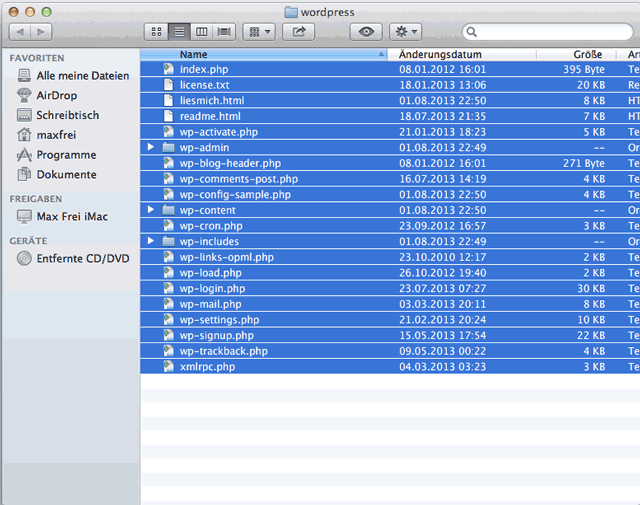The width and height of the screenshot is (640, 505).
Task: Switch to list view
Action: pos(179,32)
